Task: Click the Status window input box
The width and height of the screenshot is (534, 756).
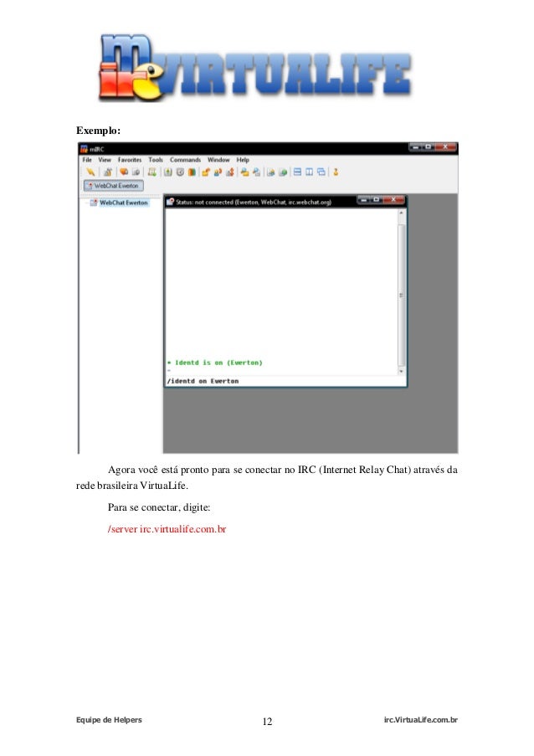Action: click(285, 381)
